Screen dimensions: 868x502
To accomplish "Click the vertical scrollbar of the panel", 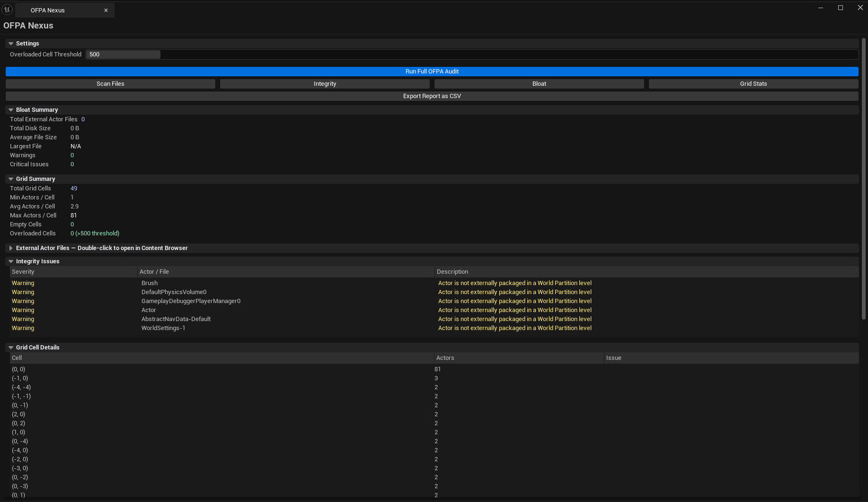I will pos(864,179).
